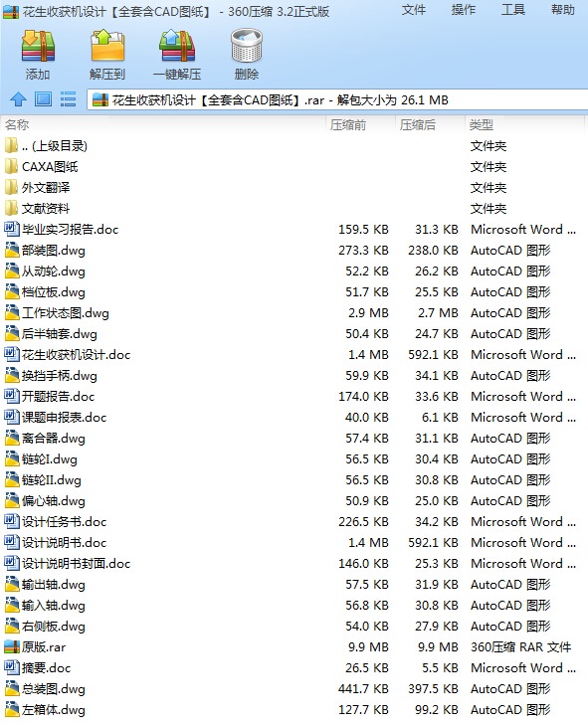Click the 总装图.dwg file name
Screen dimensions: 588x725
(x=54, y=689)
